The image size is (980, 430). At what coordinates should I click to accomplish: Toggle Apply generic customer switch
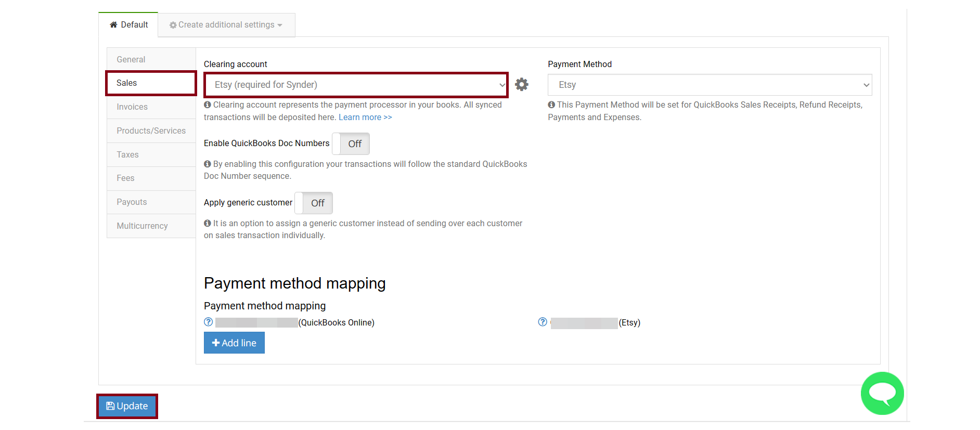[x=314, y=203]
